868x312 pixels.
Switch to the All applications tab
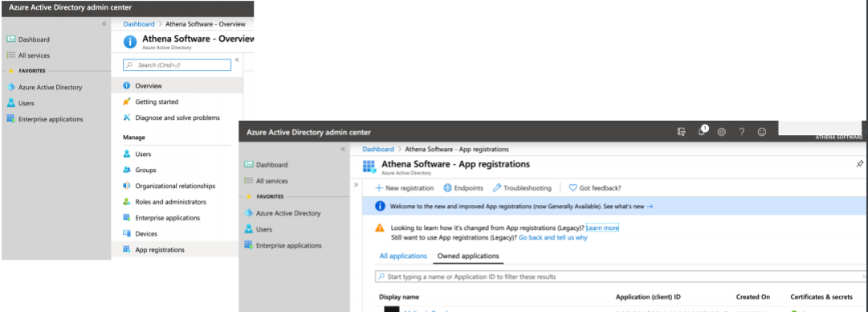coord(403,256)
